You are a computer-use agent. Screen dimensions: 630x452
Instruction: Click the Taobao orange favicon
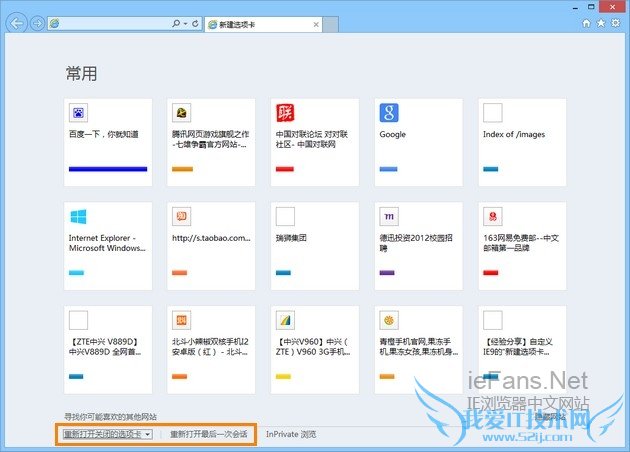[182, 217]
